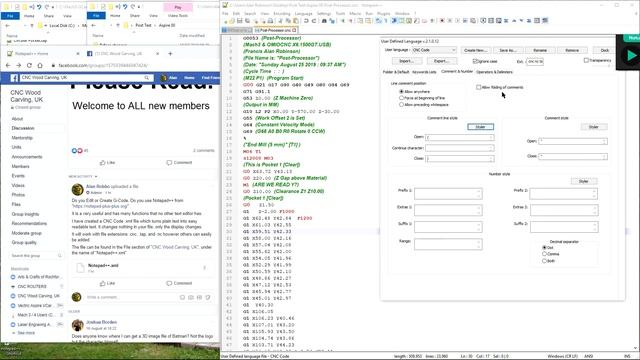
Task: Open the Encoding menu in Notepad++
Action: point(282,13)
